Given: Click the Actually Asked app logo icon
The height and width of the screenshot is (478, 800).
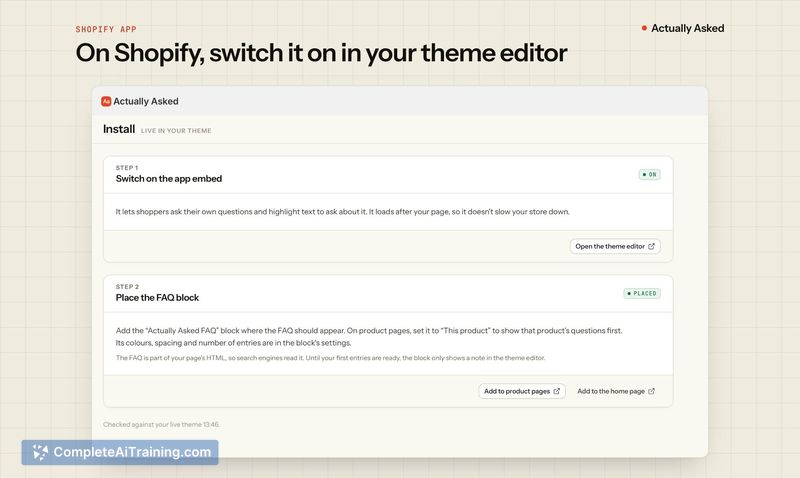Looking at the screenshot, I should tap(106, 101).
